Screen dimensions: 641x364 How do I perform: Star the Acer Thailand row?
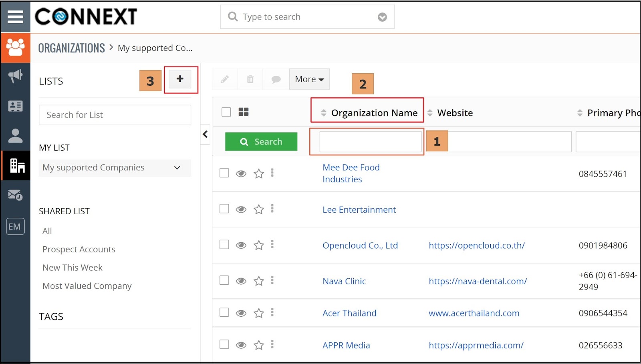click(259, 313)
